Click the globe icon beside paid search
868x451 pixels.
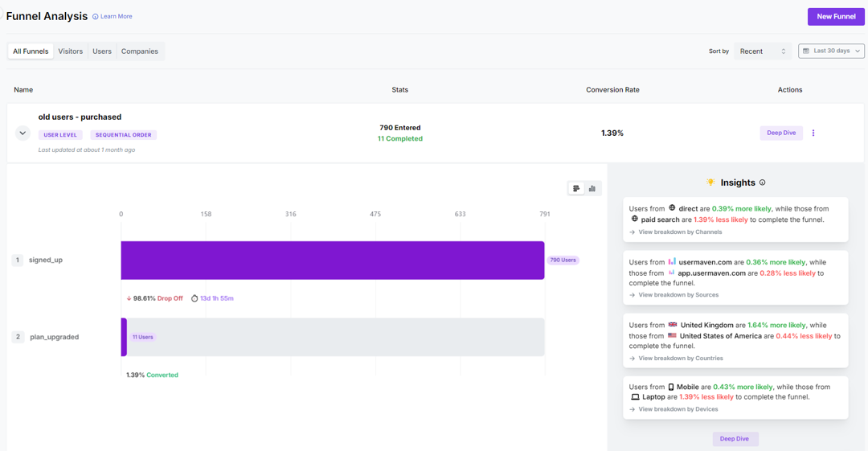click(x=634, y=219)
